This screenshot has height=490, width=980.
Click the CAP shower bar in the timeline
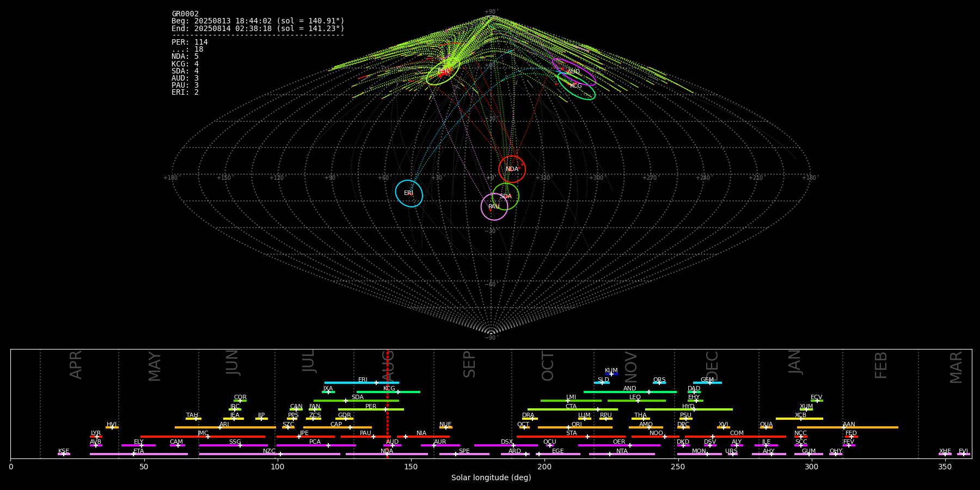pos(338,427)
